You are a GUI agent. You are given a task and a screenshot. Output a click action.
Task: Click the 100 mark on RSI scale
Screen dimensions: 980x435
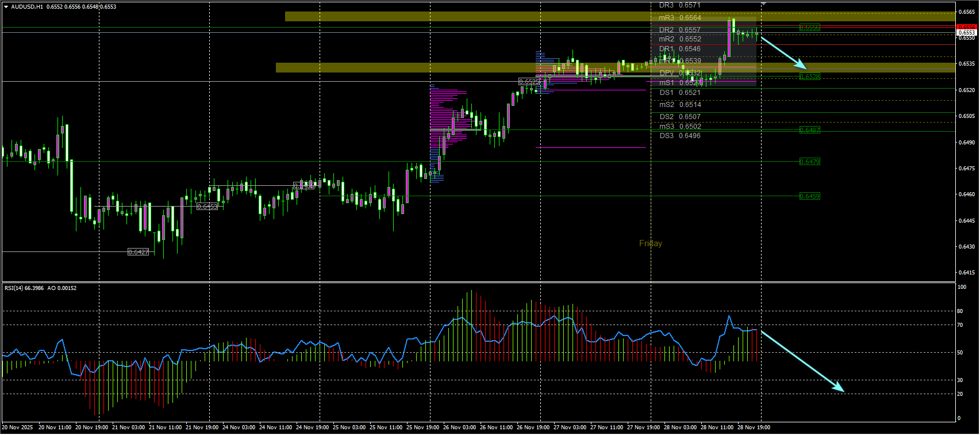[x=962, y=287]
